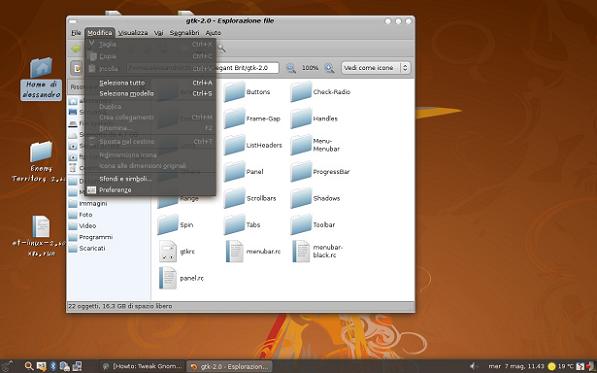
Task: Click the volume speaker icon in tray
Action: tap(474, 366)
